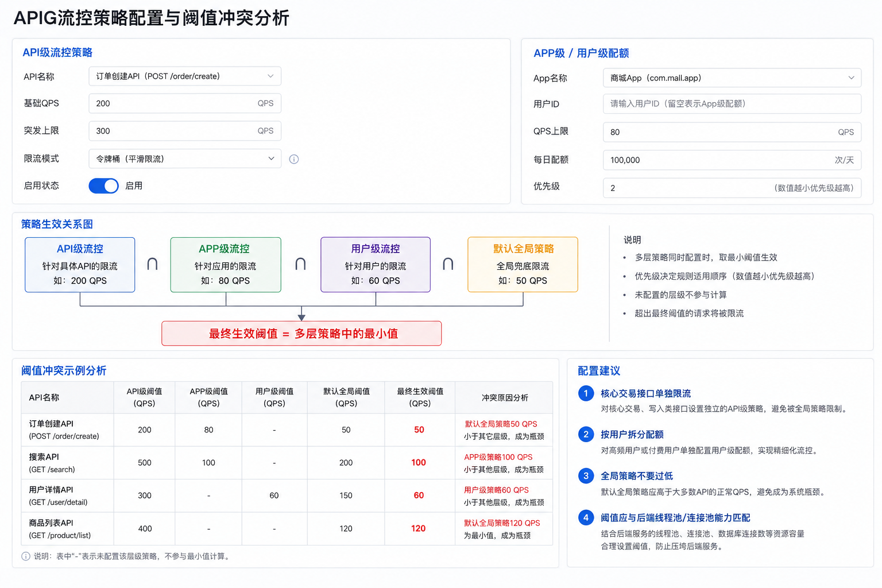Click the 优先级决定规则适用顺序 note line
The width and height of the screenshot is (882, 588).
(725, 276)
